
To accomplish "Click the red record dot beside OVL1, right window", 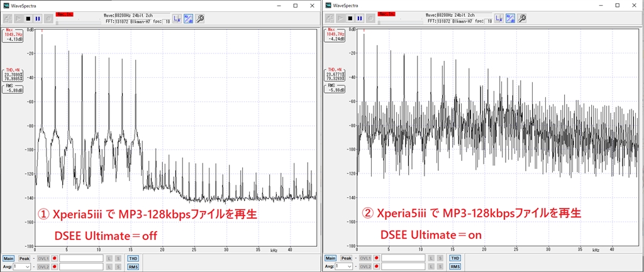I will (377, 258).
